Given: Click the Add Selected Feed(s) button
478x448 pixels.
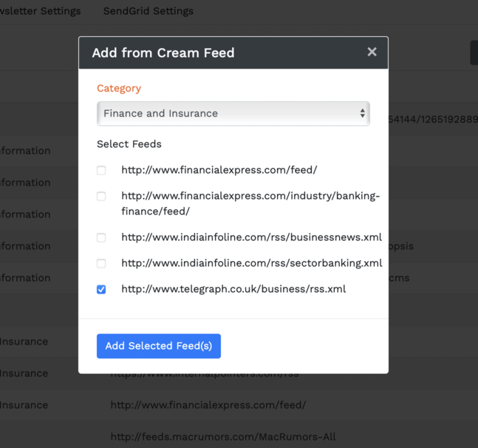Looking at the screenshot, I should [158, 346].
